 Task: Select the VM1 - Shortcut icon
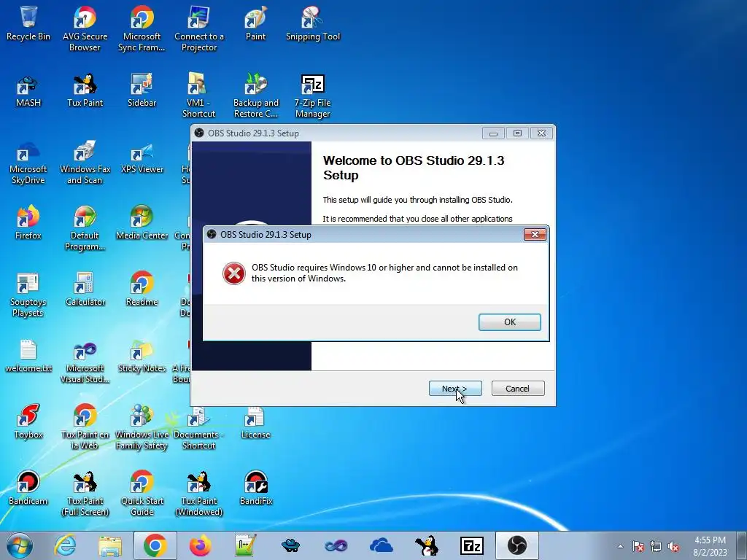(x=198, y=96)
